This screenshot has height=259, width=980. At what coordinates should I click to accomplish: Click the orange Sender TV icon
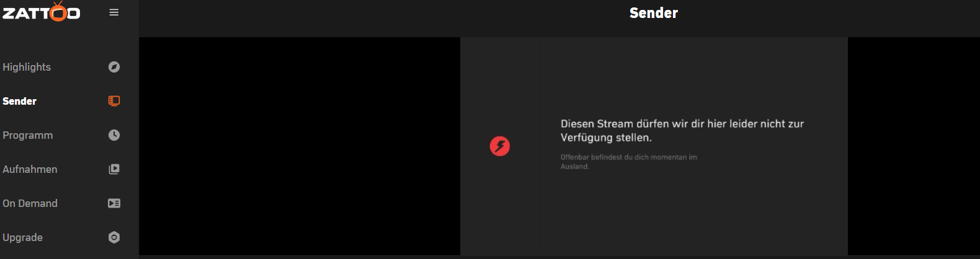pyautogui.click(x=114, y=101)
